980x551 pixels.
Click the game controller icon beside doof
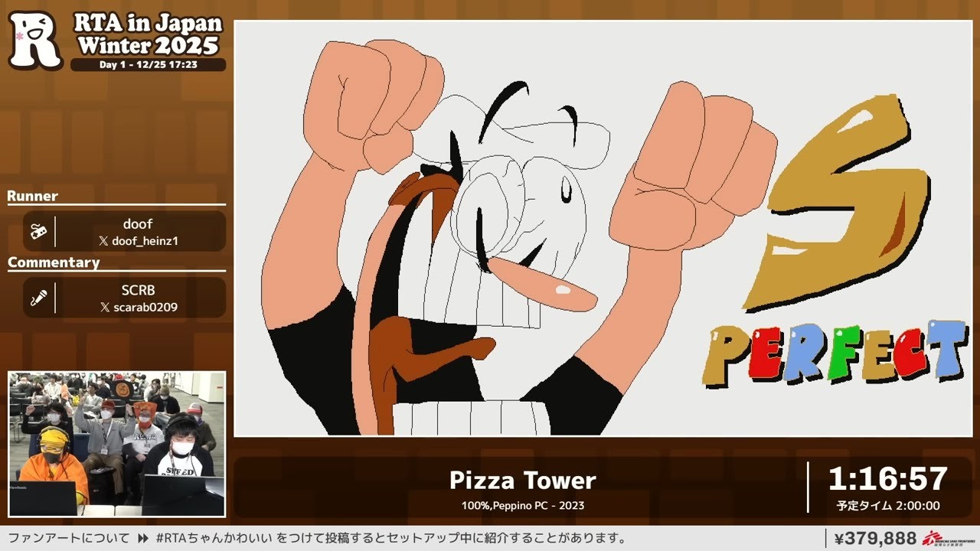point(39,232)
